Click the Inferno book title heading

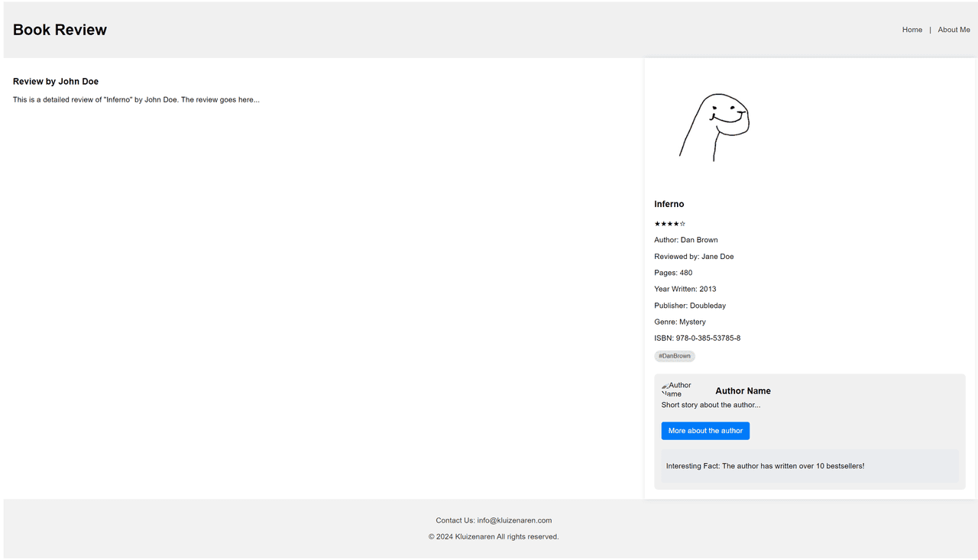tap(669, 204)
